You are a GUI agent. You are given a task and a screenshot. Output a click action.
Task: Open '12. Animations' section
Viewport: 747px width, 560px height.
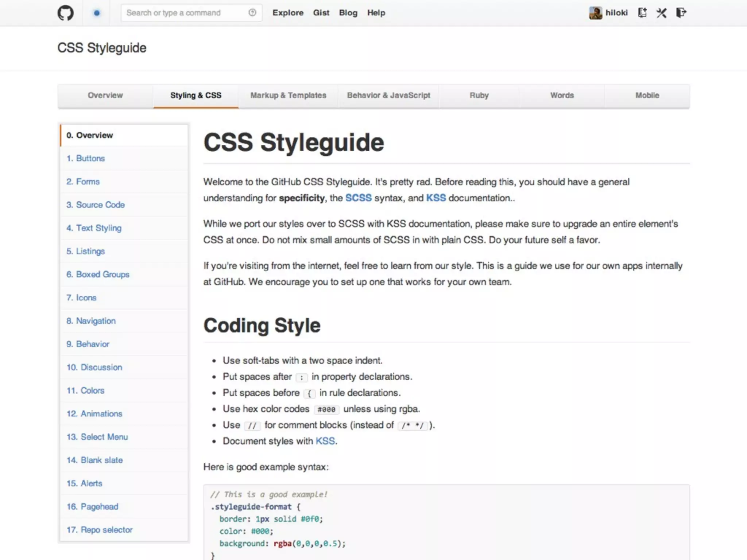[124, 414]
